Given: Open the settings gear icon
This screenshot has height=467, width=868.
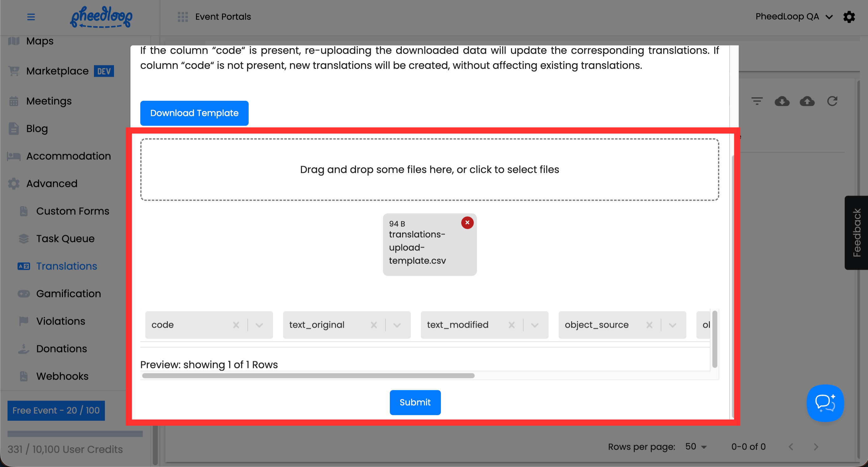Looking at the screenshot, I should click(x=849, y=17).
